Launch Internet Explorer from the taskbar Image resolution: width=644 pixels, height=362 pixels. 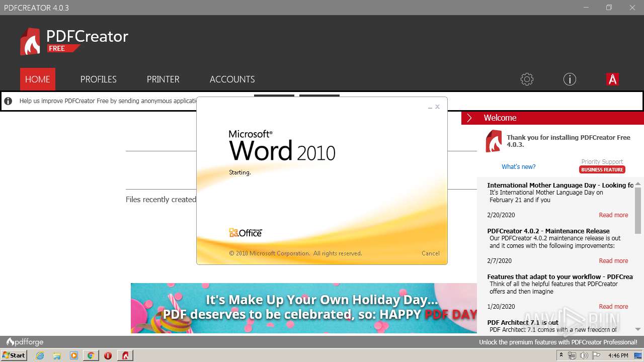[x=40, y=355]
